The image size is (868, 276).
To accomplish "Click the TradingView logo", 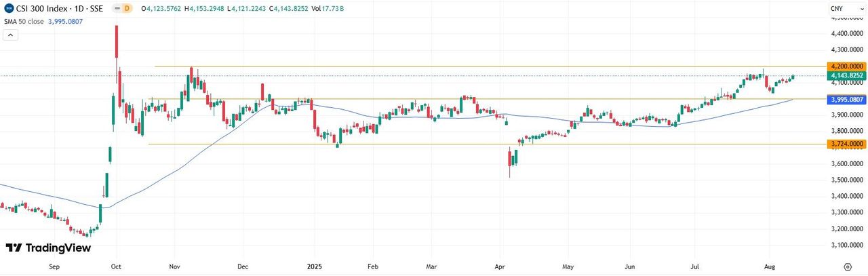I will coord(48,248).
